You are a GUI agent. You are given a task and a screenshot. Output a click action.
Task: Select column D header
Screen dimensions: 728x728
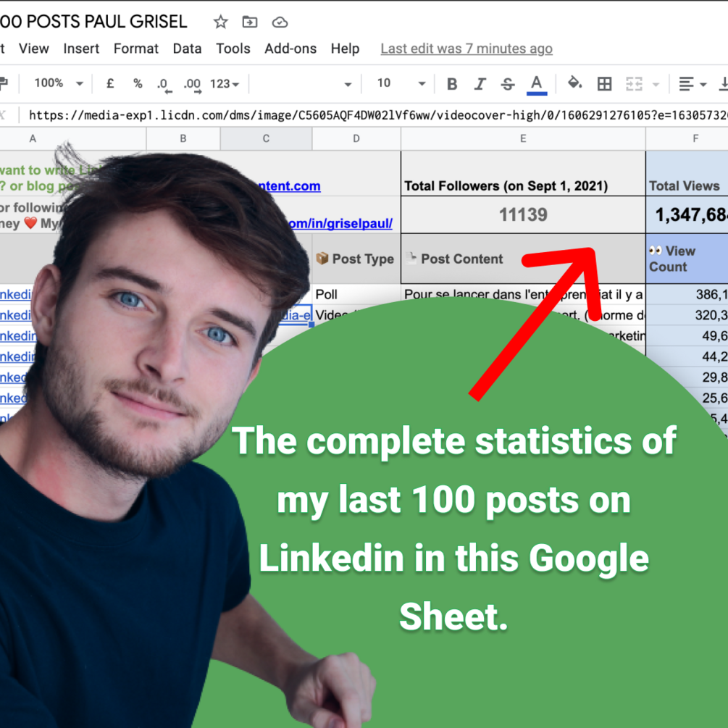[356, 138]
